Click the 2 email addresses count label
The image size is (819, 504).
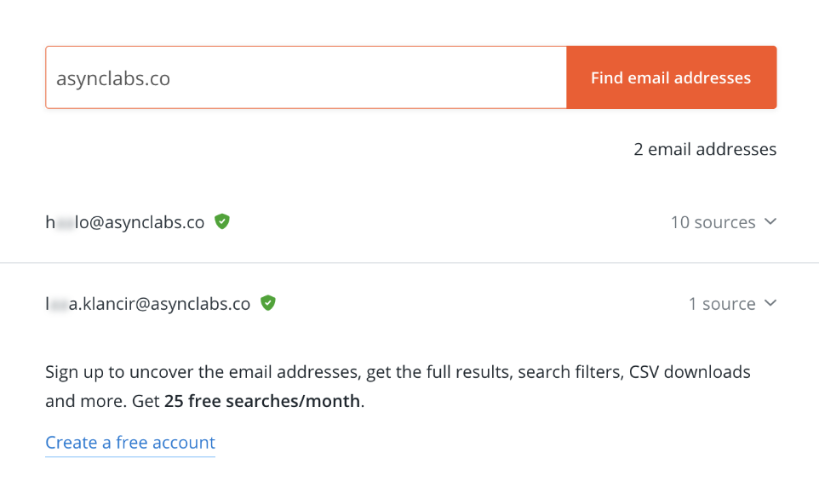[705, 149]
